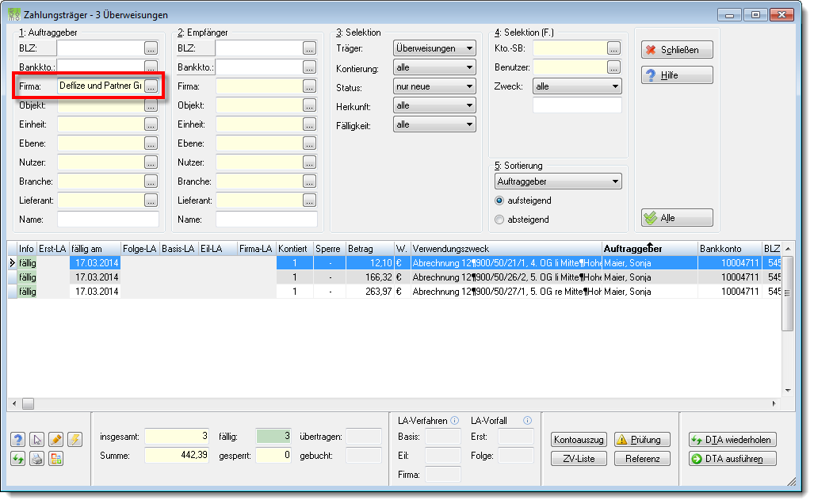Viewport: 814px width, 504px height.
Task: Open the Sortierung dropdown set to Auftraggeber
Action: click(x=558, y=181)
